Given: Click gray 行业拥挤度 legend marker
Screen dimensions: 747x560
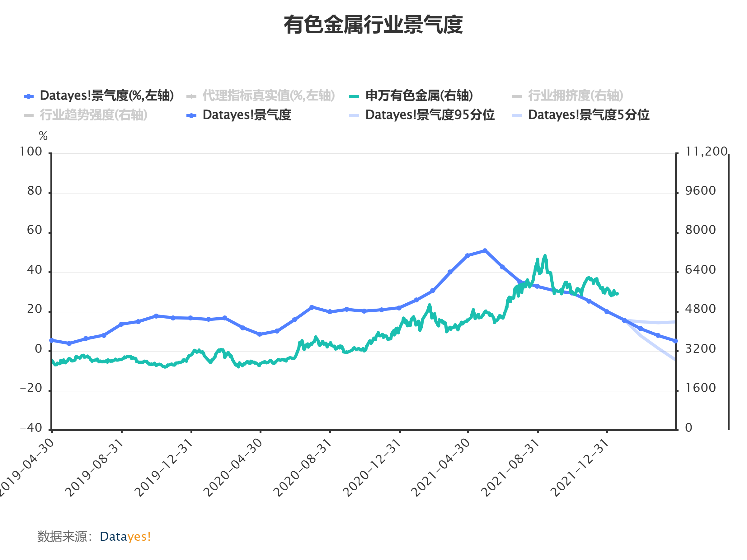Looking at the screenshot, I should (x=517, y=96).
